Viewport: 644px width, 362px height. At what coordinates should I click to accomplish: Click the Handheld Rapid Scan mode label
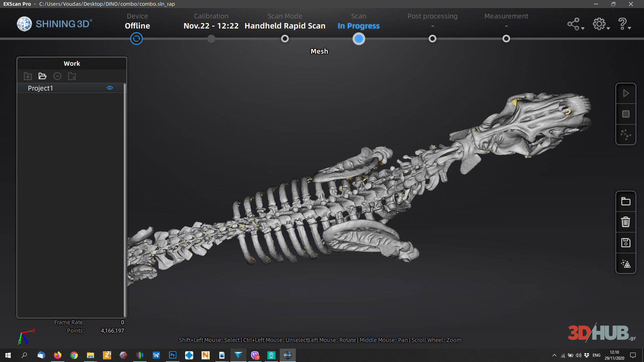285,26
